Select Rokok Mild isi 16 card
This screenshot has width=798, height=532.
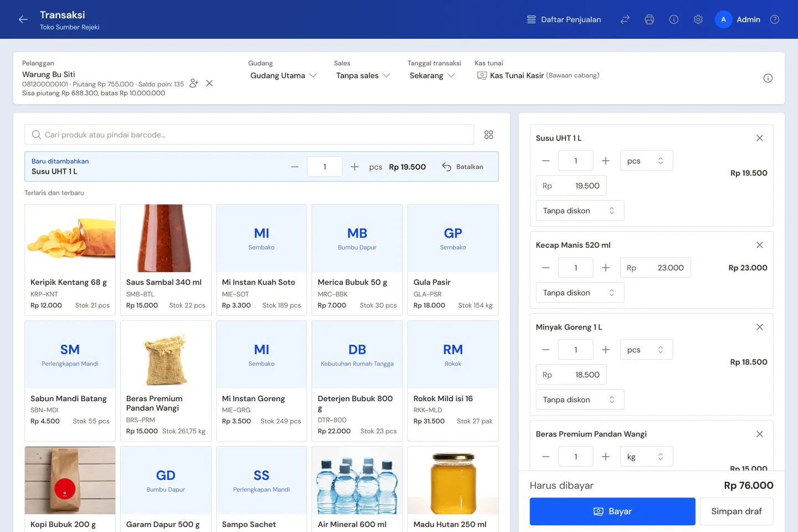click(x=453, y=381)
